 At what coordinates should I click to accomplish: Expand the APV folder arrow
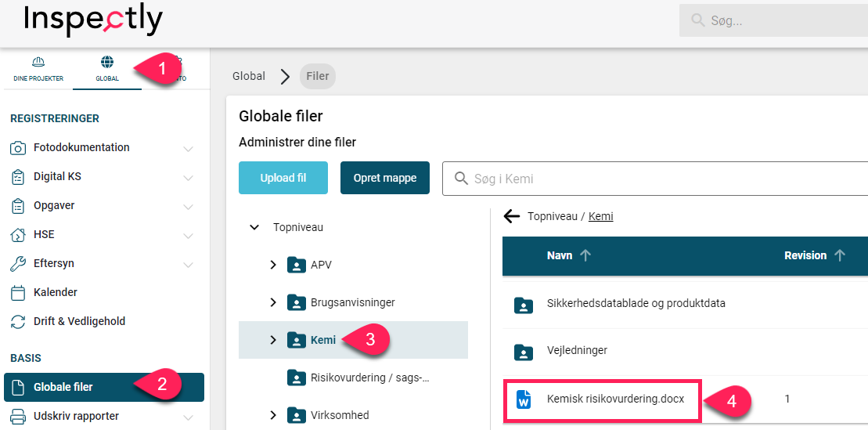click(x=272, y=265)
